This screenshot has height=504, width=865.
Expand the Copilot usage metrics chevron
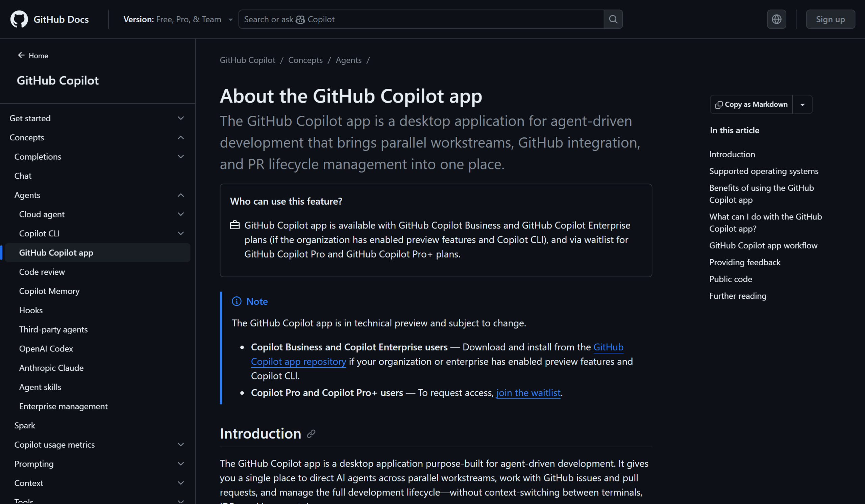click(x=181, y=445)
